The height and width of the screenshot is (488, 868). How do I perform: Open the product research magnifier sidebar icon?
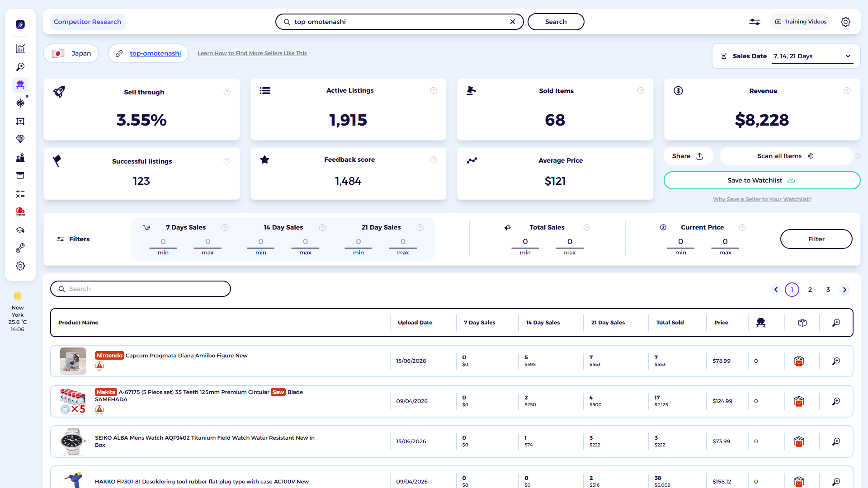point(20,67)
